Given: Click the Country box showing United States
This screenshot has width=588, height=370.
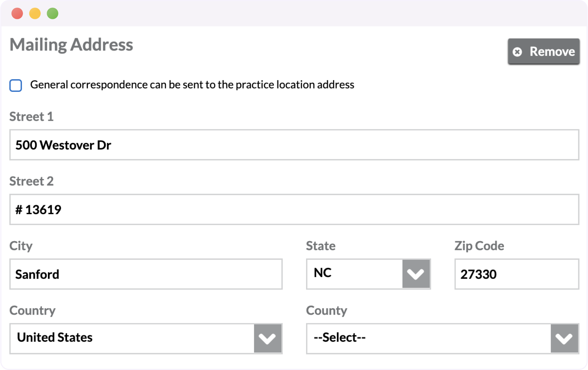Looking at the screenshot, I should click(x=132, y=339).
